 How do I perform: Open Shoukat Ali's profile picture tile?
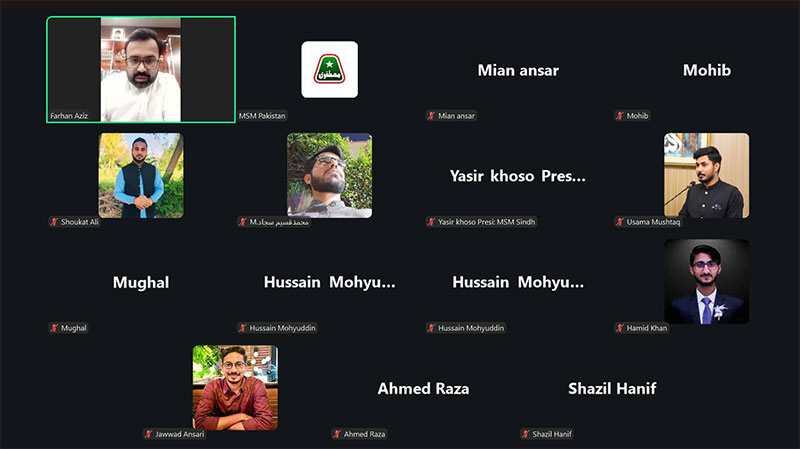[141, 176]
